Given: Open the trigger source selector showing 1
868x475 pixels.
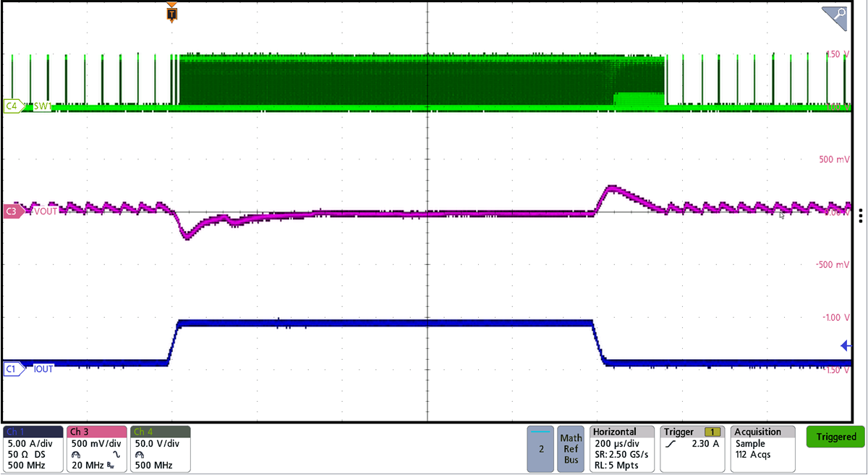Looking at the screenshot, I should click(712, 432).
